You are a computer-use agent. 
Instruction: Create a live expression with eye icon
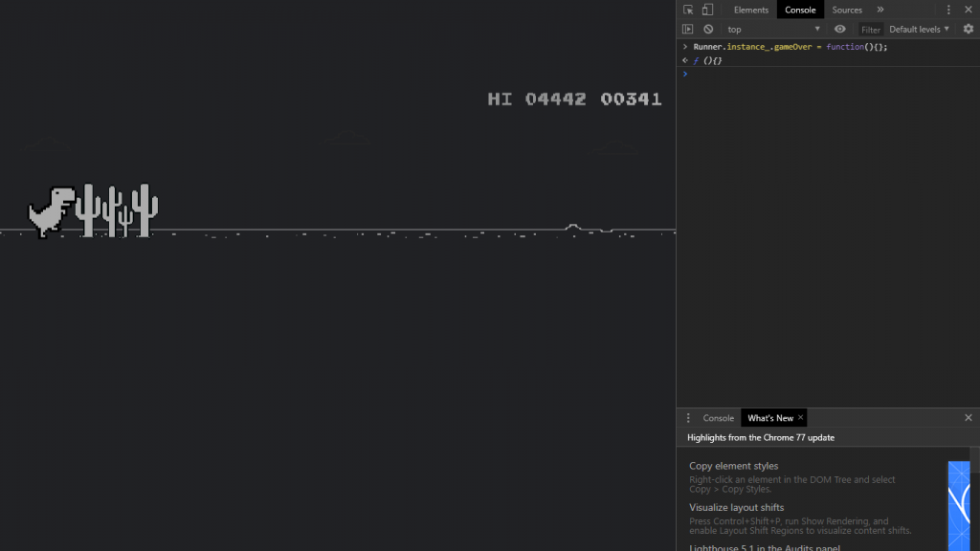tap(839, 30)
